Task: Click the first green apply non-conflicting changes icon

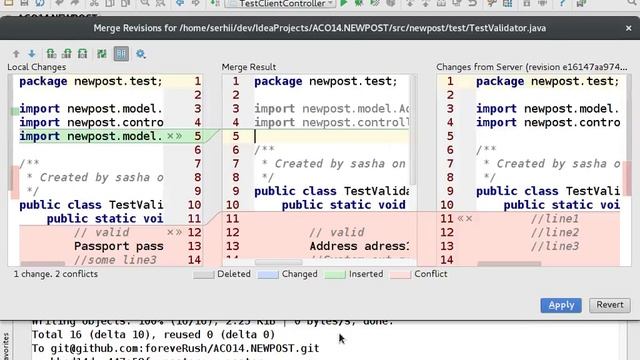Action: pos(51,53)
